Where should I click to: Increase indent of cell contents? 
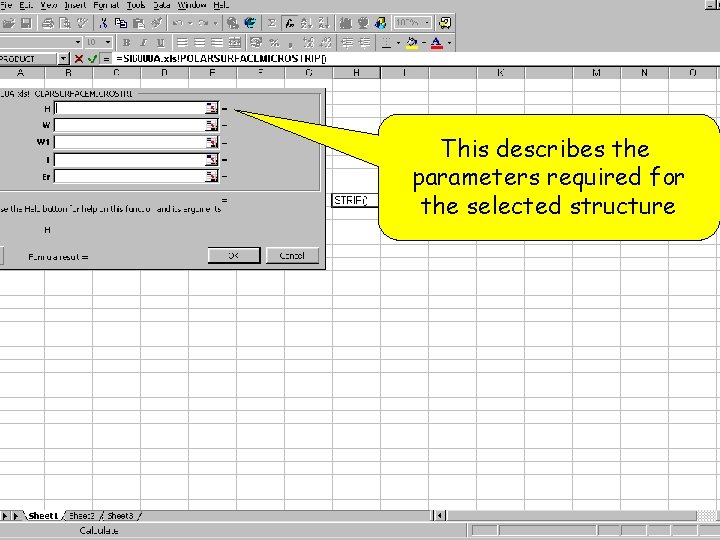[365, 43]
